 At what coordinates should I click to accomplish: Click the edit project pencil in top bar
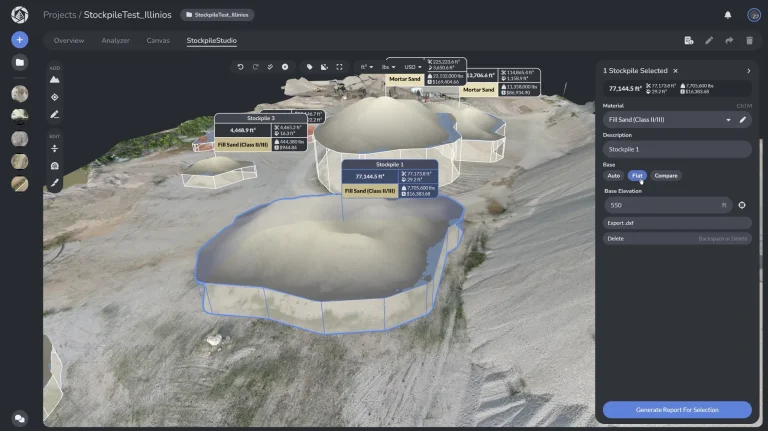[709, 41]
